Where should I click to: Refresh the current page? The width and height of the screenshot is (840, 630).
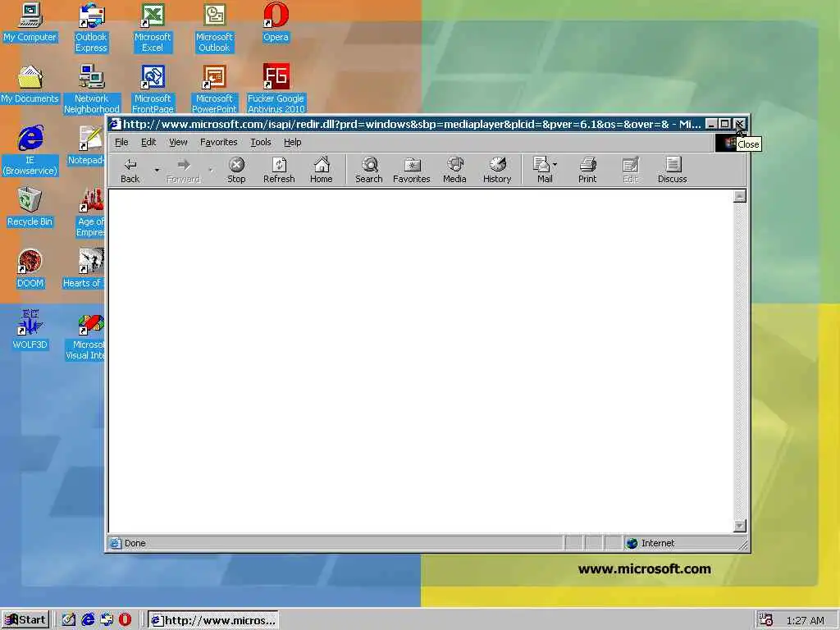279,171
